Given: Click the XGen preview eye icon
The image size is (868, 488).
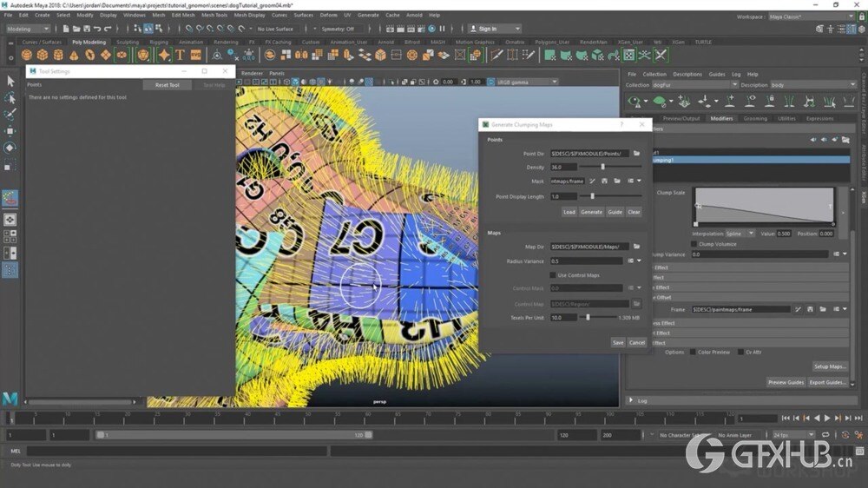Looking at the screenshot, I should click(635, 102).
